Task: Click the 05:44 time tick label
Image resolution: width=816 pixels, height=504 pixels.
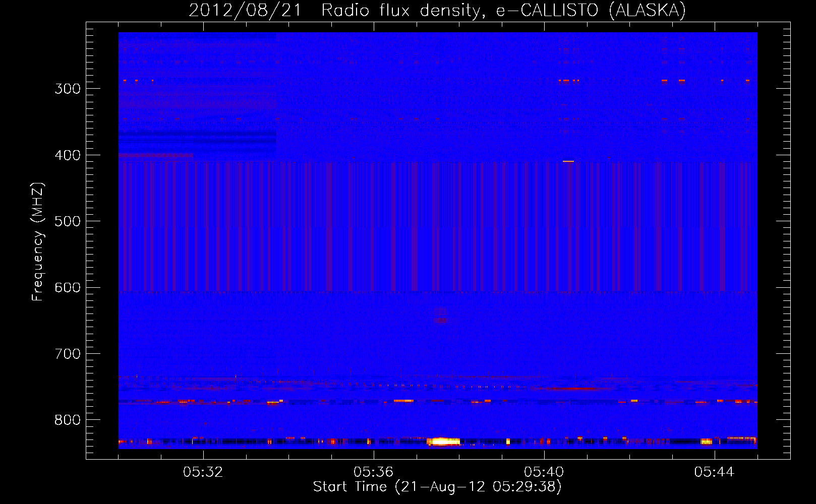Action: (x=715, y=472)
